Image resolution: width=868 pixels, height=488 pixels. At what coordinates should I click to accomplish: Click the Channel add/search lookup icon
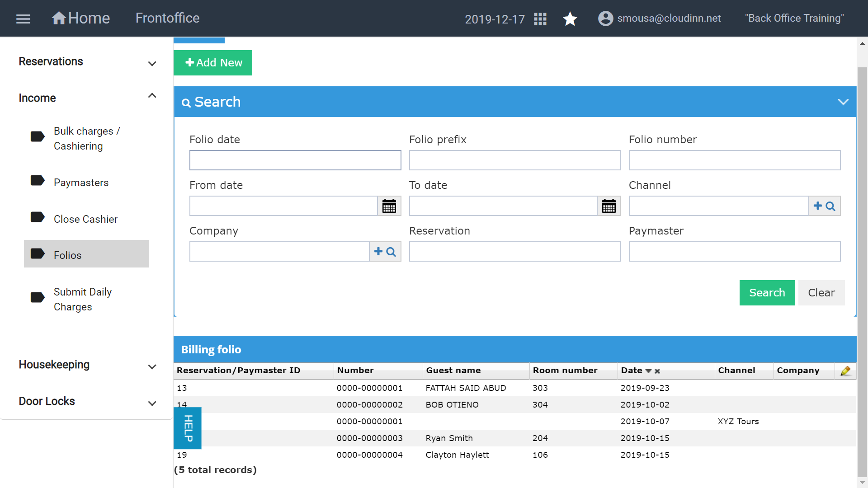pos(825,206)
